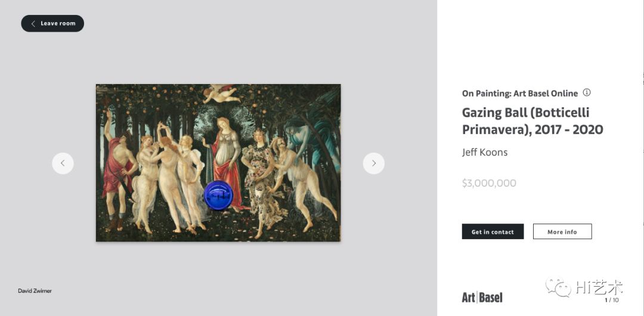Image resolution: width=644 pixels, height=316 pixels.
Task: Advance to the next artwork arrow
Action: 374,163
